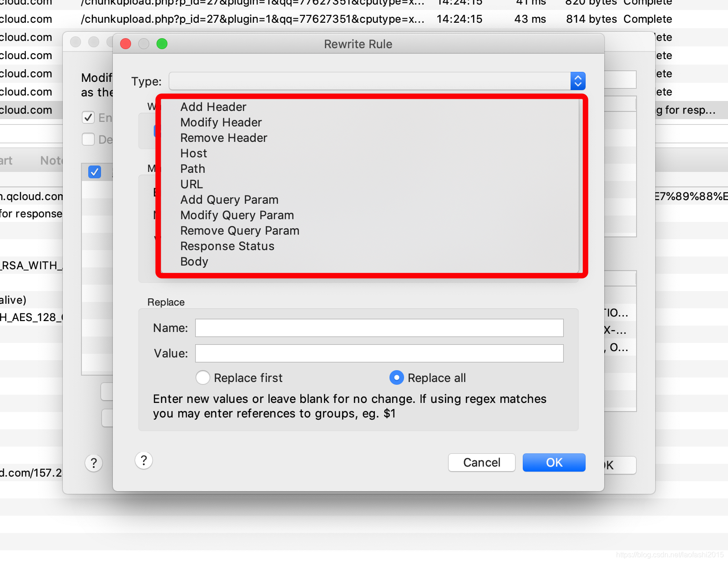Click the Complete status of the 43 ms row
Viewport: 728px width, 563px height.
[647, 19]
